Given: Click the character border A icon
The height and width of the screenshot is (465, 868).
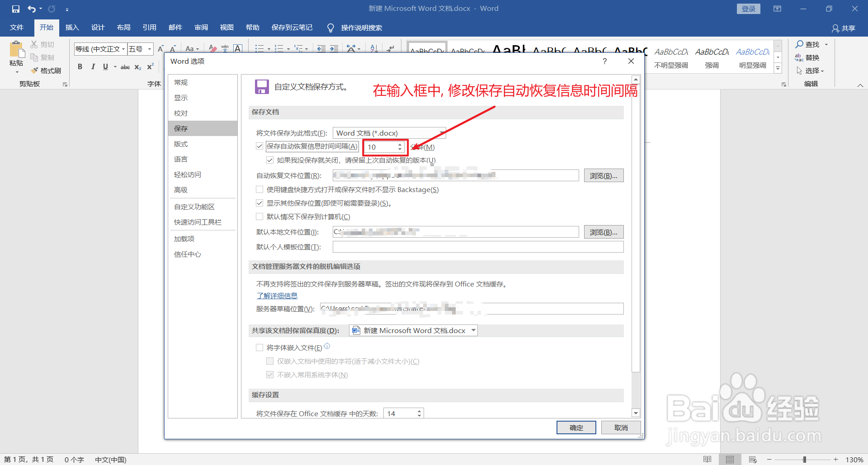Looking at the screenshot, I should point(238,49).
